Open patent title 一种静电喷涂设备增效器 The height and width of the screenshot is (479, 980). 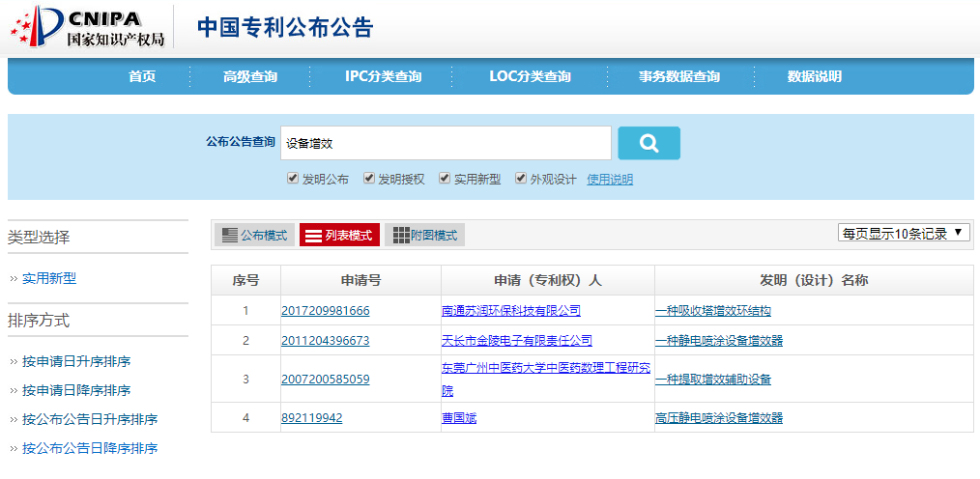click(718, 341)
